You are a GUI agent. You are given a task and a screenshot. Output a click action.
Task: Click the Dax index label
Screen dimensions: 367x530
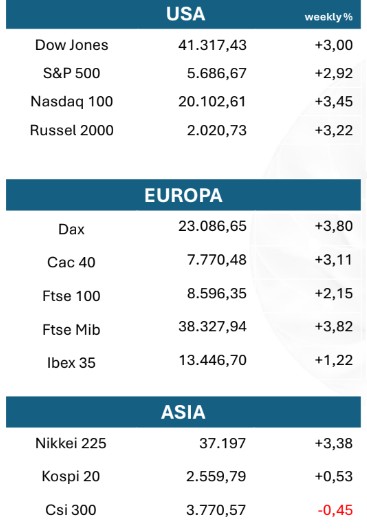click(x=71, y=230)
